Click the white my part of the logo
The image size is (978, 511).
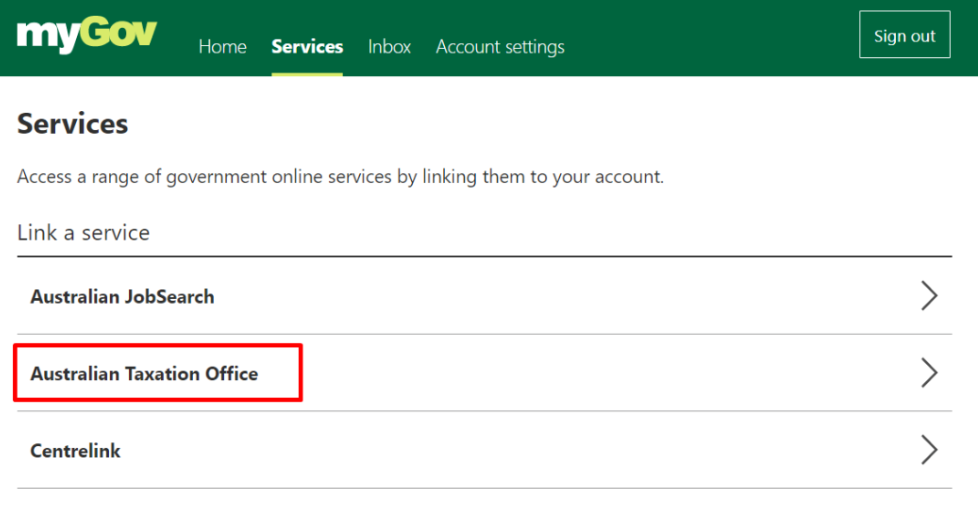click(48, 37)
